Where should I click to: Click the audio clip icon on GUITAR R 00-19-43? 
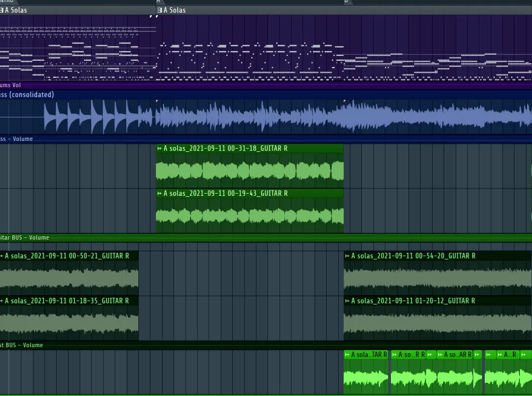point(159,194)
